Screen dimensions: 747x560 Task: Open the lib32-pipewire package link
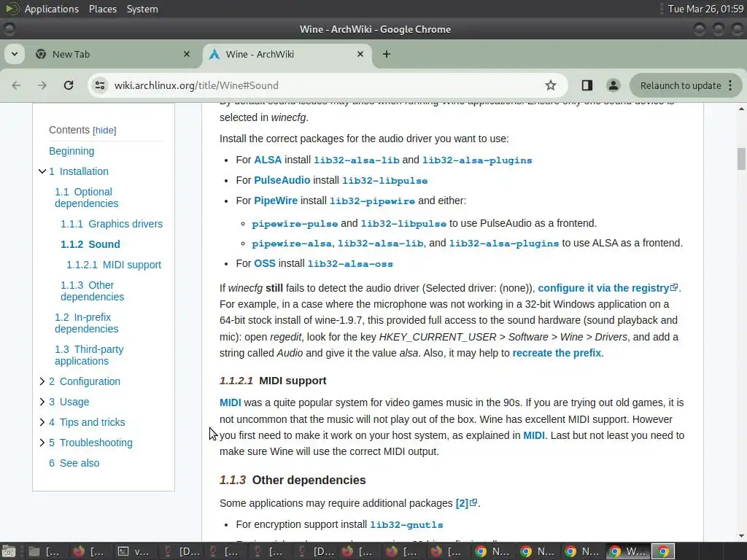[x=372, y=201]
